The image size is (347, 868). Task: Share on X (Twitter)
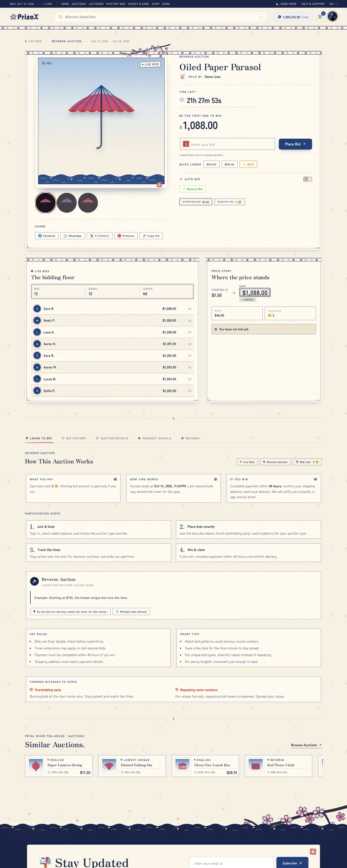99,236
